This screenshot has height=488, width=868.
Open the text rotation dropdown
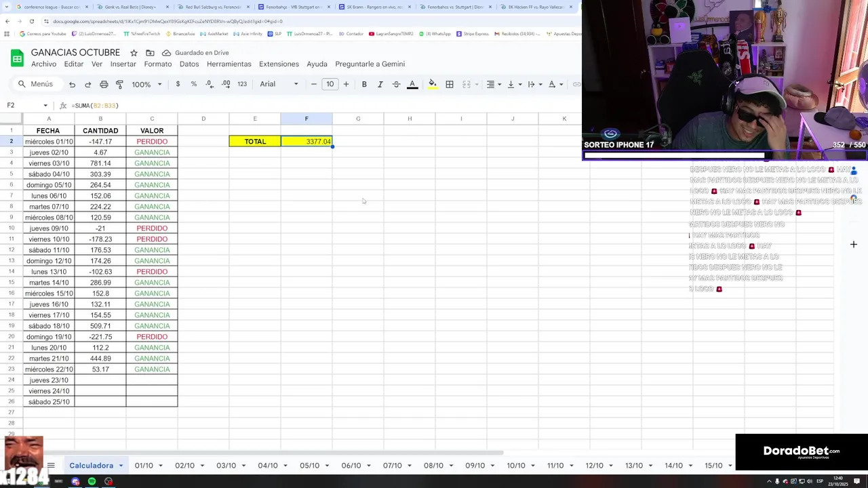pos(555,84)
